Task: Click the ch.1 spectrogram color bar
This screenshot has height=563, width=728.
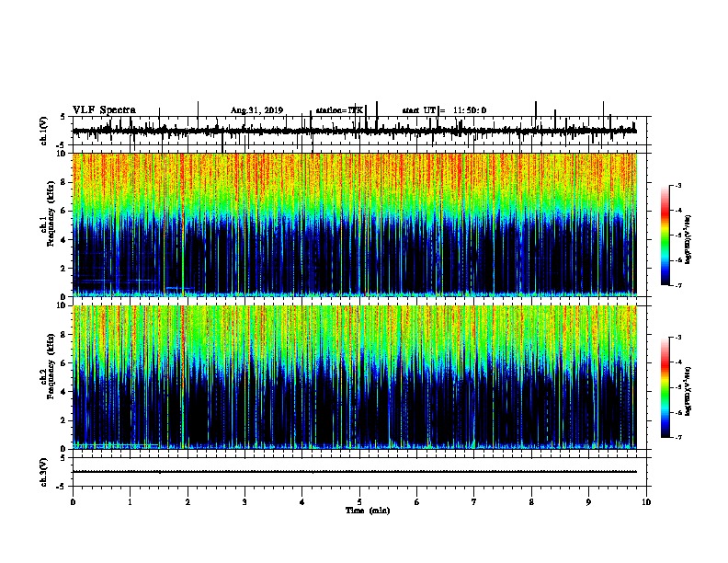Action: click(665, 236)
